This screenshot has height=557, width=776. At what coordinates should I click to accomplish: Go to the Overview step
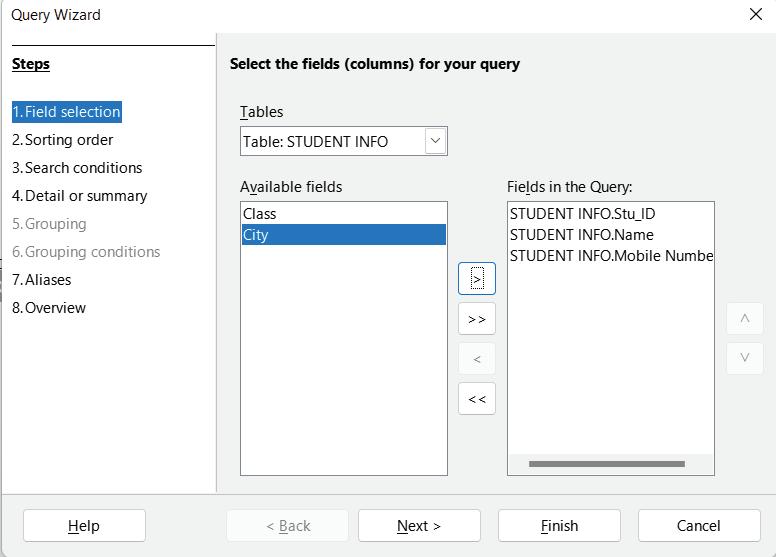pos(49,308)
